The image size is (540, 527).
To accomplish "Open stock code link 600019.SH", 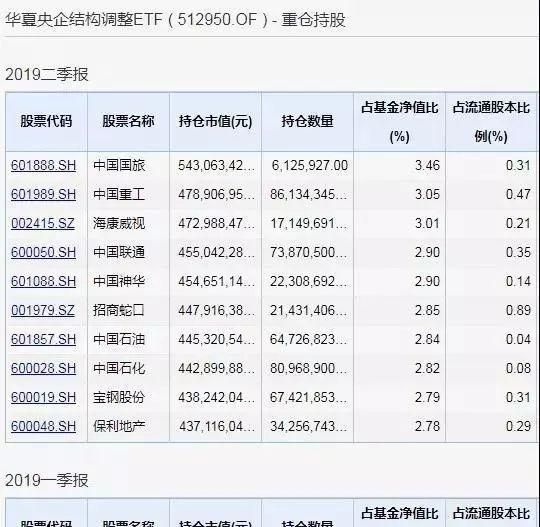I will pyautogui.click(x=43, y=397).
